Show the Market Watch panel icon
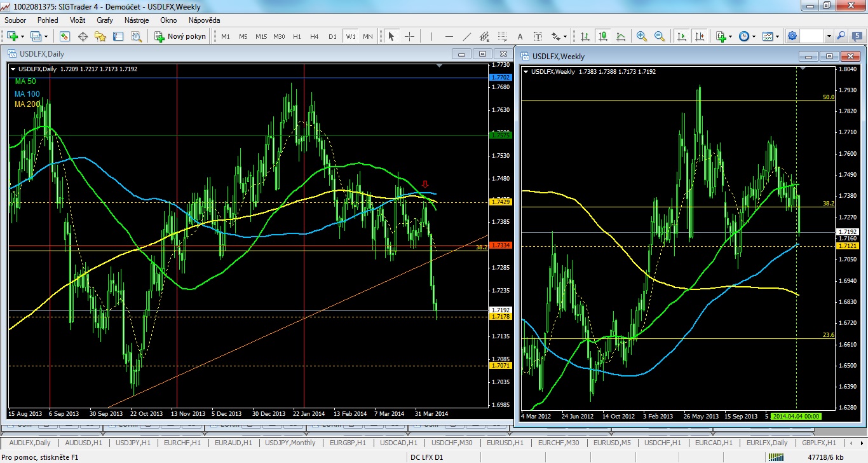Image resolution: width=868 pixels, height=463 pixels. (65, 36)
